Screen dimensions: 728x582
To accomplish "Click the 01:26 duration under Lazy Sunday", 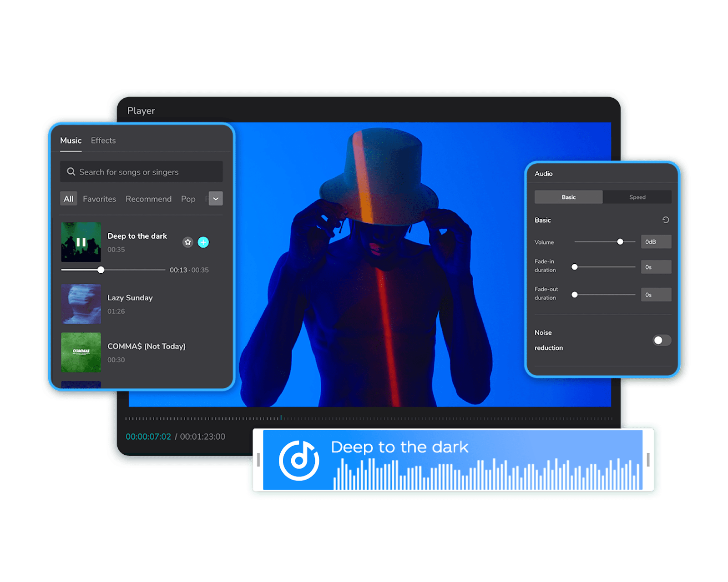I will pos(116,311).
